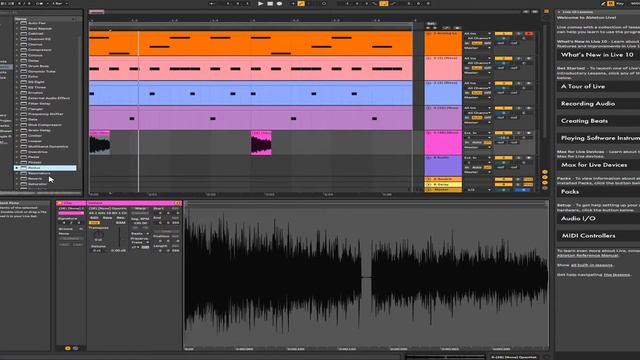This screenshot has height=360, width=640.
Task: Open the orange track's All Ins dropdown
Action: 478,33
